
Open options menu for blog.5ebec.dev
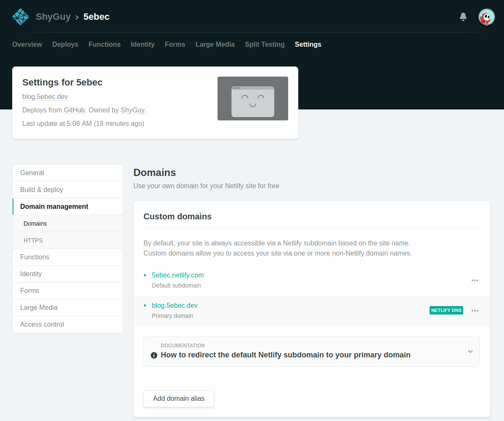[475, 311]
